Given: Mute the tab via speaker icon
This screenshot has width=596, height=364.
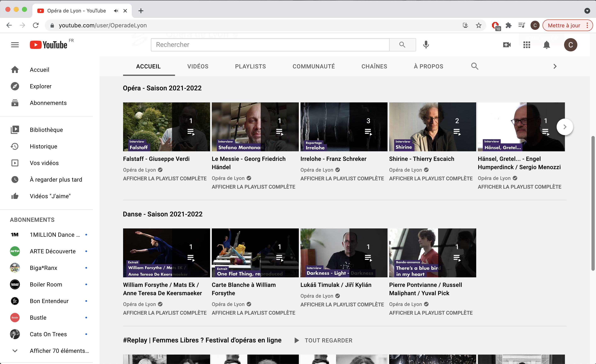Looking at the screenshot, I should click(116, 11).
